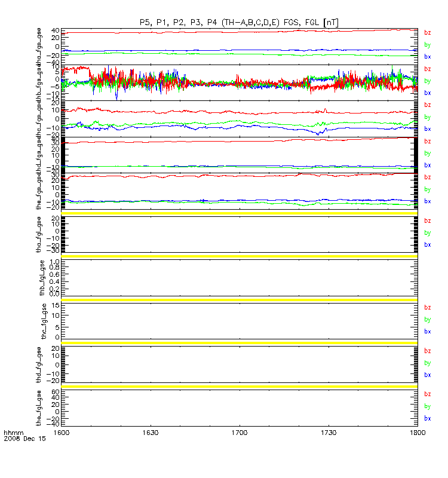Select the bx legend label of the thd_fgl_gse panel
The width and height of the screenshot is (448, 478).
(x=427, y=375)
